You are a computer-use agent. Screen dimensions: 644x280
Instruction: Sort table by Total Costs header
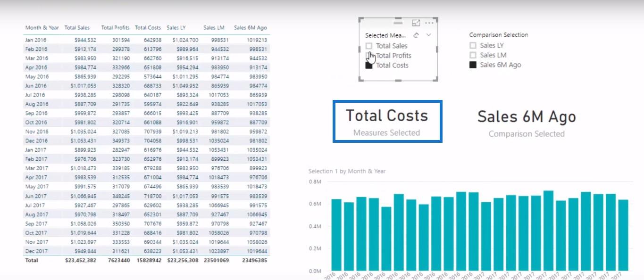click(148, 28)
